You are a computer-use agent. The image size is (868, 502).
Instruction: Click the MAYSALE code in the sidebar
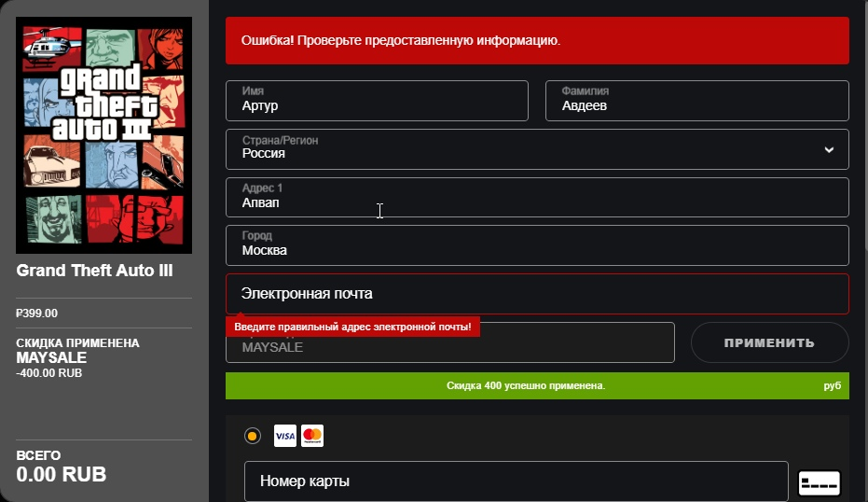pos(51,358)
